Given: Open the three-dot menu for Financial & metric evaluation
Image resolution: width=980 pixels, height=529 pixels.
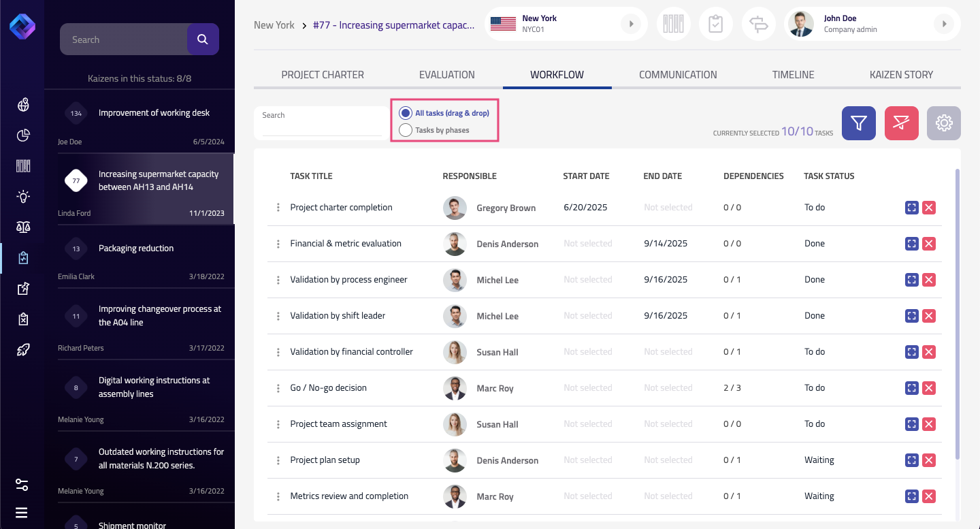Looking at the screenshot, I should (x=278, y=244).
